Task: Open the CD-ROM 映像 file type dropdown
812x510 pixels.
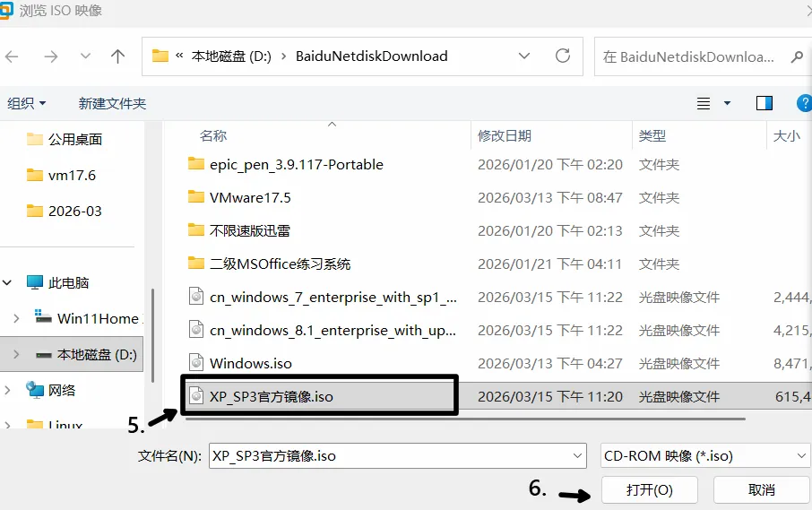Action: tap(704, 455)
